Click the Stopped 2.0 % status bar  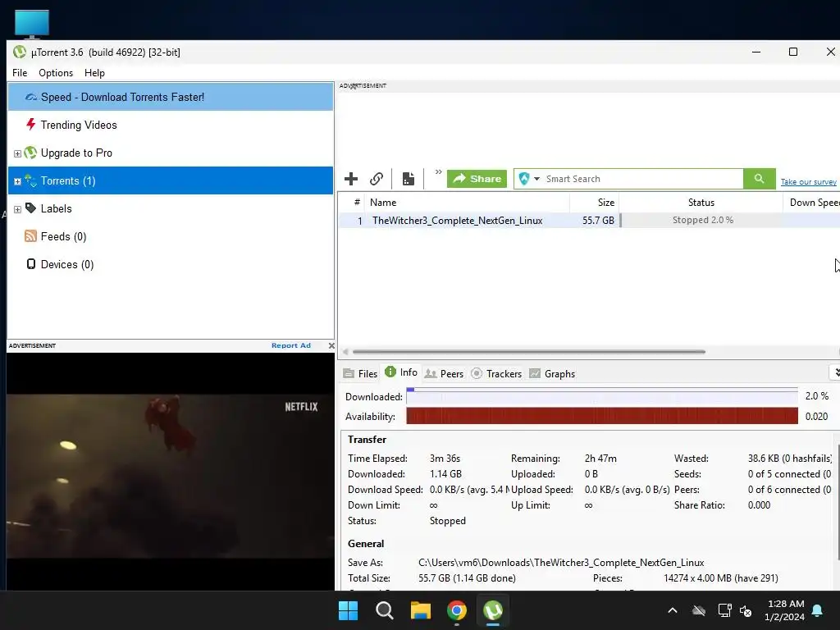point(701,220)
